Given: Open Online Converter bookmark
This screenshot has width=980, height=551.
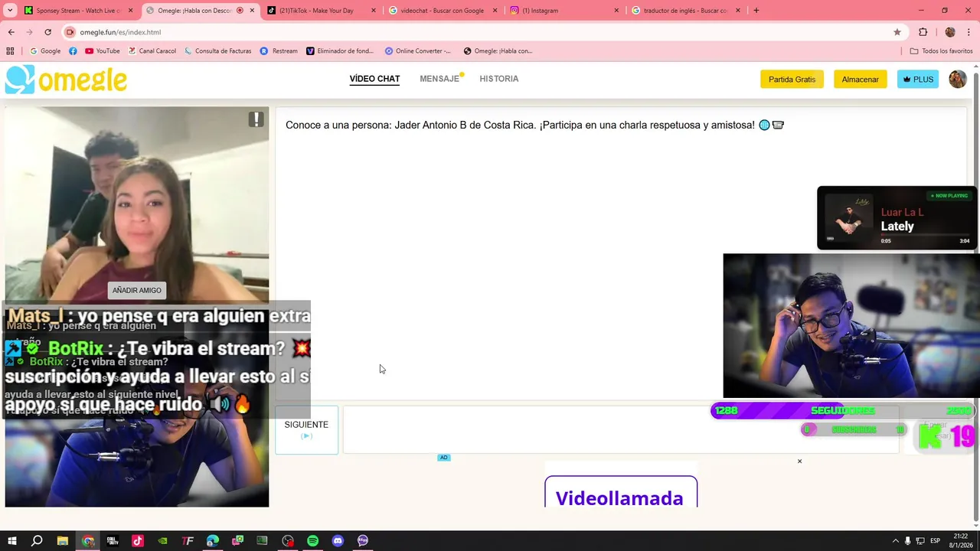Looking at the screenshot, I should [418, 51].
